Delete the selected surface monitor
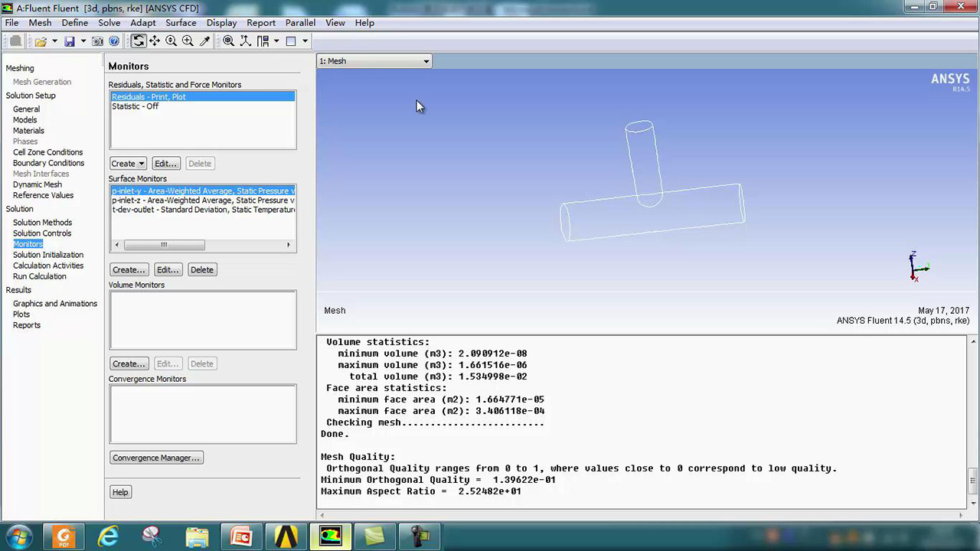This screenshot has width=980, height=551. click(x=202, y=270)
